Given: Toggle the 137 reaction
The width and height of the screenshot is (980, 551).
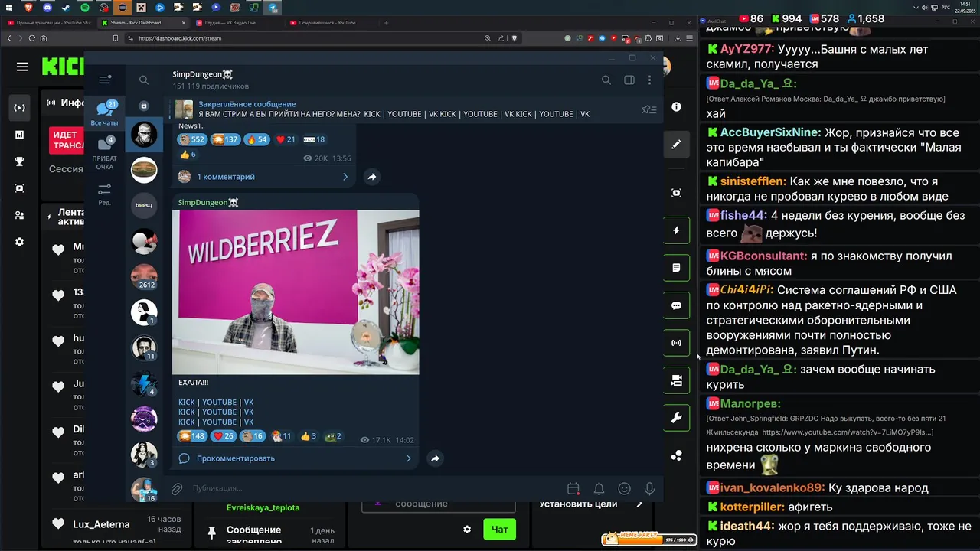Looking at the screenshot, I should pyautogui.click(x=225, y=139).
